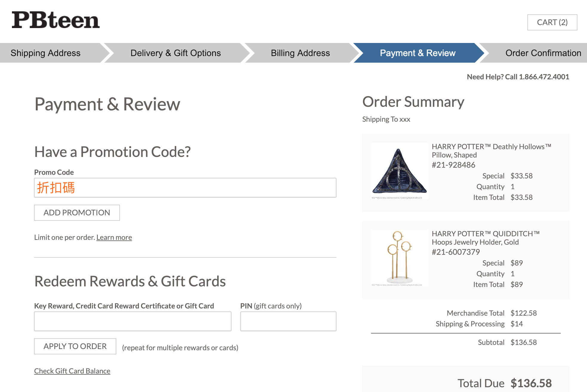Focus the Promo Code input field
The height and width of the screenshot is (392, 587).
click(x=185, y=188)
